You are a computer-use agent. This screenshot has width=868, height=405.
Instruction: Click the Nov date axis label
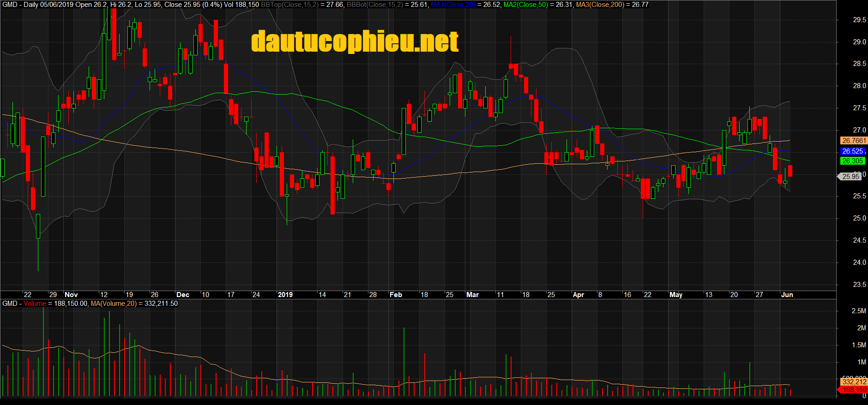(71, 295)
